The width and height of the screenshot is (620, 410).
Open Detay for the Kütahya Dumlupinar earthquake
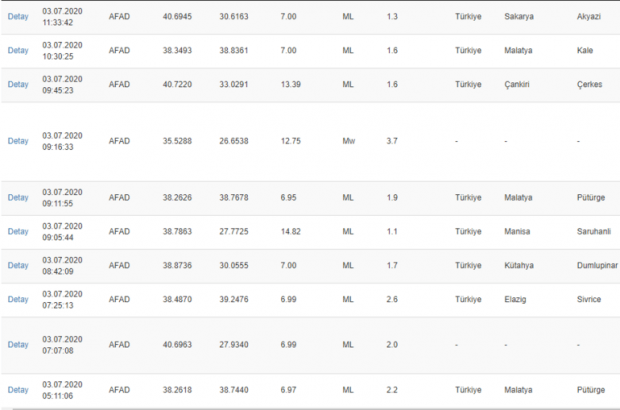pos(18,265)
